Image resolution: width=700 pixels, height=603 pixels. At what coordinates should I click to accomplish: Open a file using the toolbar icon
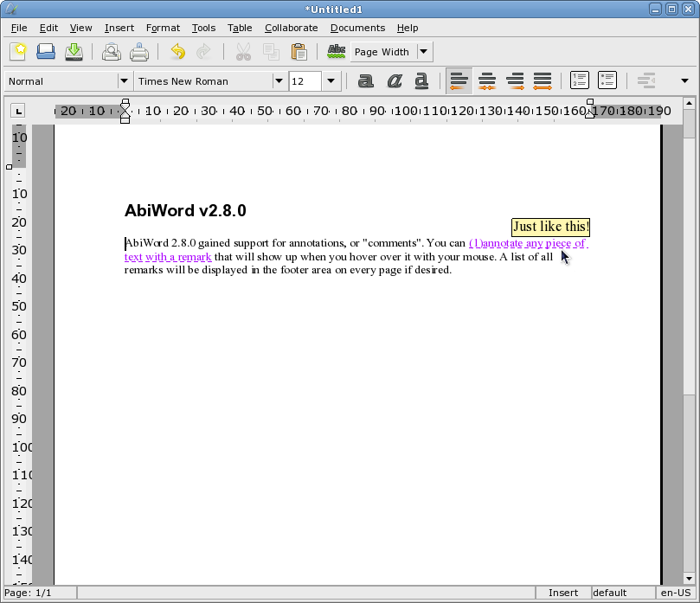coord(46,52)
